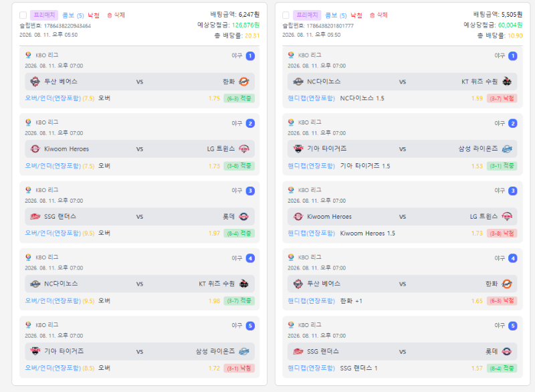The image size is (535, 392).
Task: Select the 프리매치 tag on right slip
Action: pos(307,15)
